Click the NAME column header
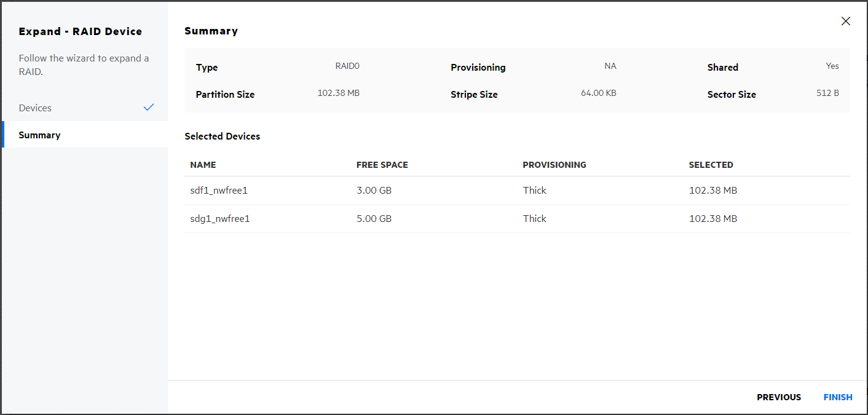The height and width of the screenshot is (415, 868). pyautogui.click(x=203, y=165)
